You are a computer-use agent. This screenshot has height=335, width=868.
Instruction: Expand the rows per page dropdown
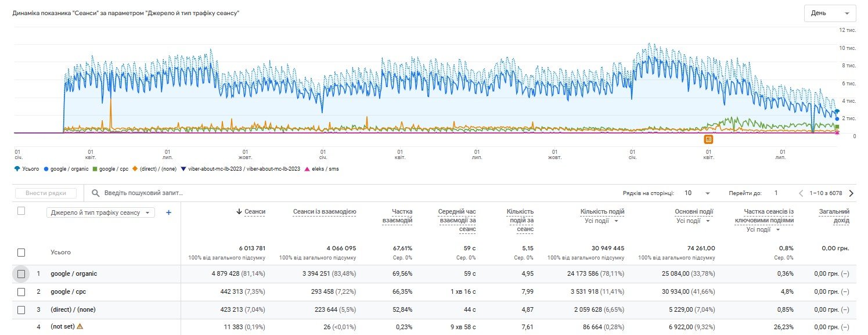click(x=698, y=193)
